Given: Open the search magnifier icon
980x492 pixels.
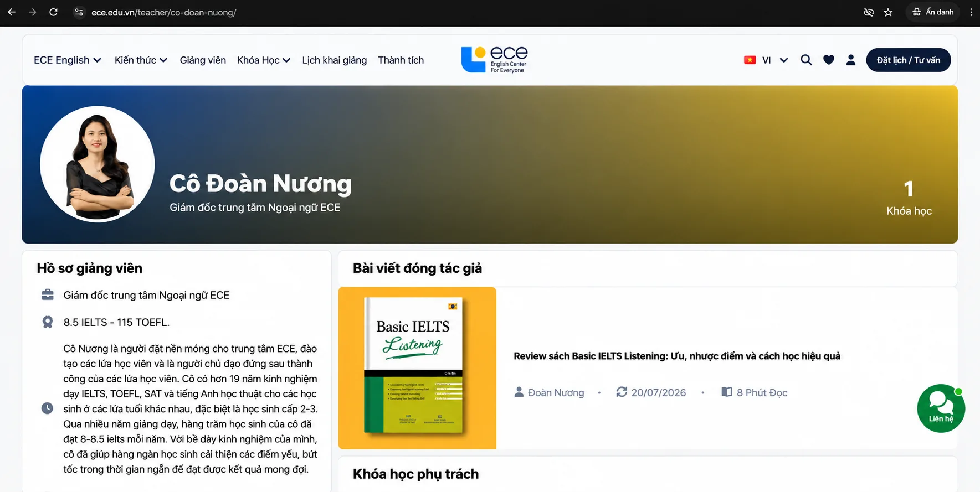Looking at the screenshot, I should (x=807, y=60).
